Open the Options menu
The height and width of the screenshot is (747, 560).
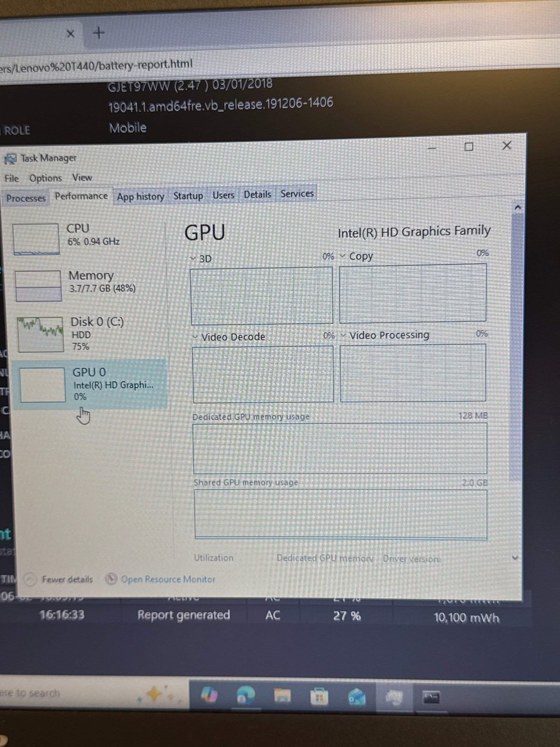pyautogui.click(x=46, y=178)
